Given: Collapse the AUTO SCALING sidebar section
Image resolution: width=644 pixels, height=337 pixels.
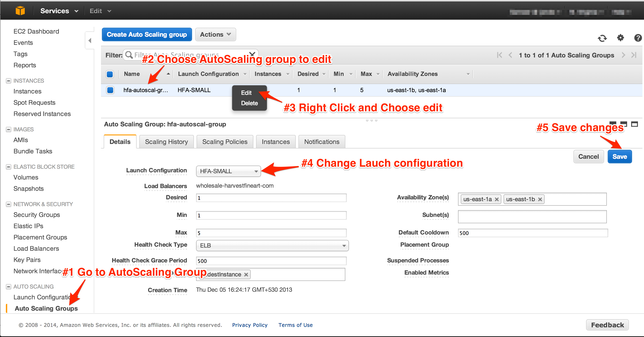Looking at the screenshot, I should (x=9, y=287).
